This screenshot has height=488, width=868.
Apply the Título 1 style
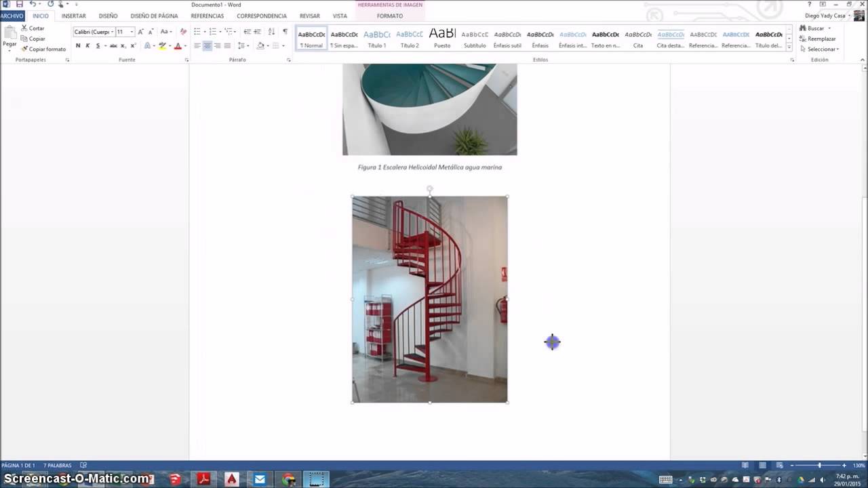point(377,39)
